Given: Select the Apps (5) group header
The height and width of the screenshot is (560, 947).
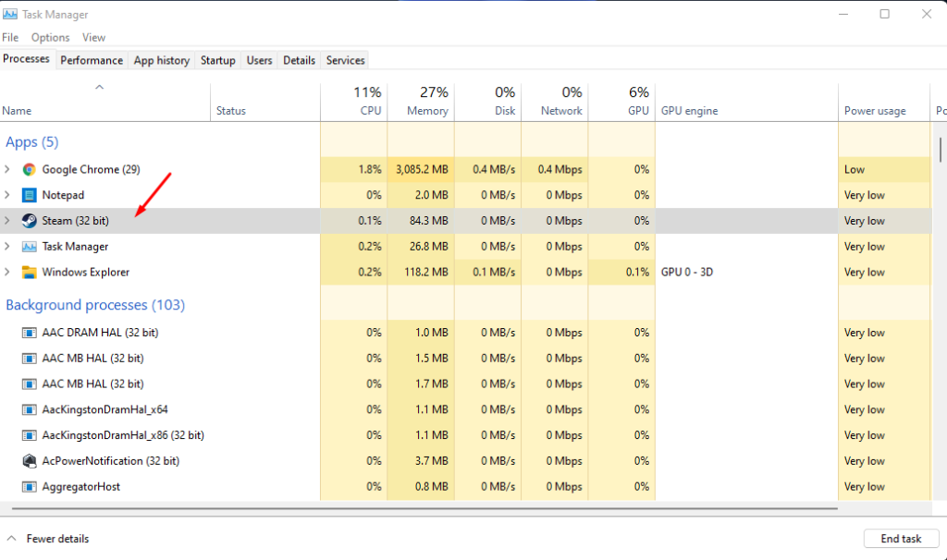Looking at the screenshot, I should (x=32, y=141).
